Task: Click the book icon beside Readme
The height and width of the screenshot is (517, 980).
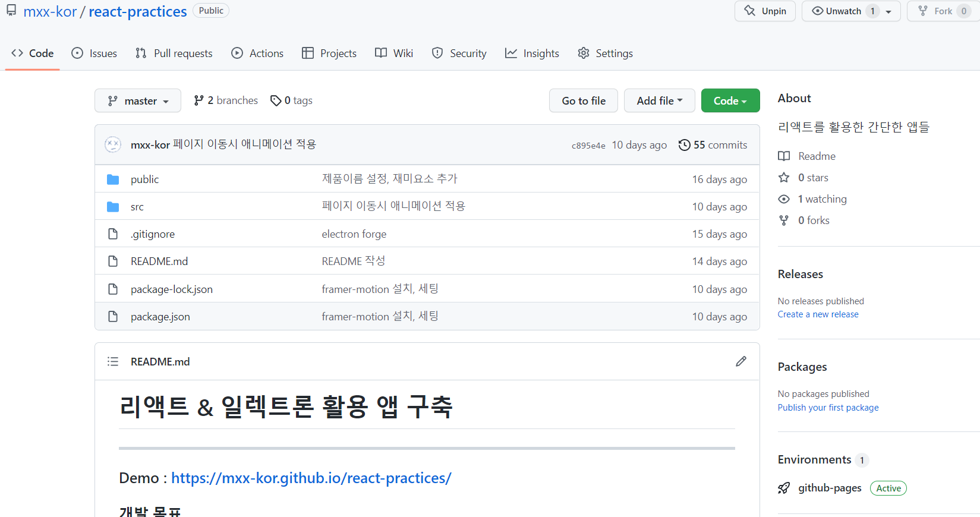Action: 784,156
